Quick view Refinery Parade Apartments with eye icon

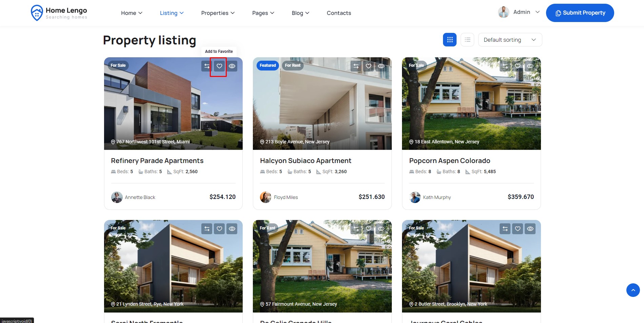coord(232,66)
